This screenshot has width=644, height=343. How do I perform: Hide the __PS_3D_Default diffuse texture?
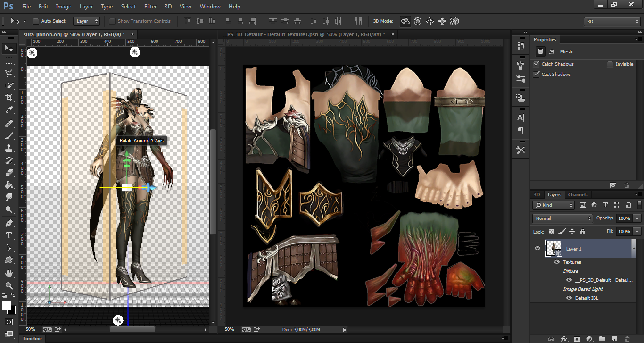pyautogui.click(x=569, y=280)
